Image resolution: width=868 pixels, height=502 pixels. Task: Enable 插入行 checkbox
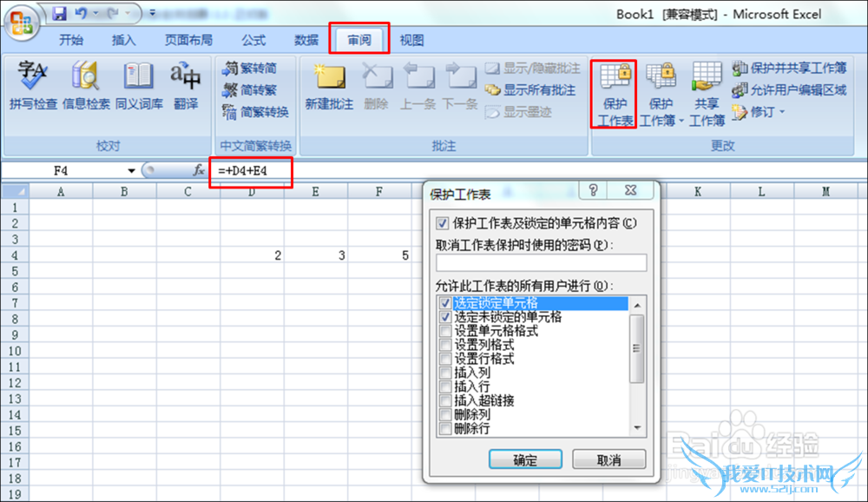(445, 386)
